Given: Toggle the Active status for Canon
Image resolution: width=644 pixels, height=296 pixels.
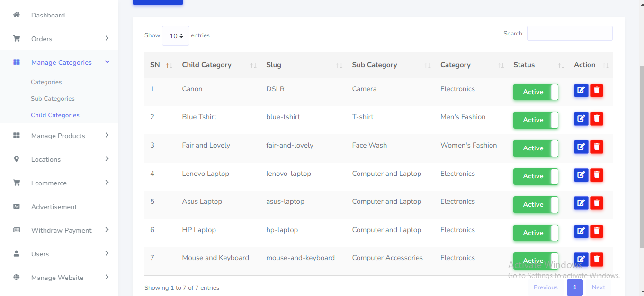Looking at the screenshot, I should 536,92.
